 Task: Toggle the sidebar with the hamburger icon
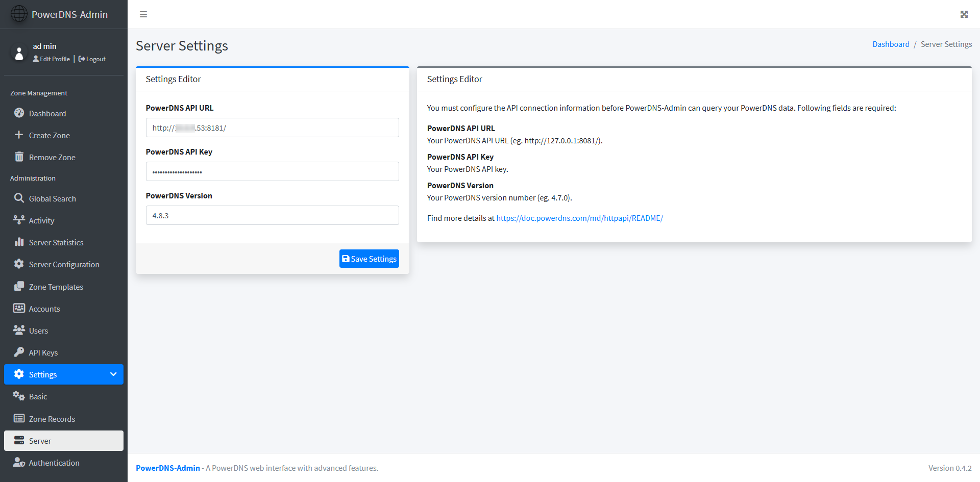(x=143, y=14)
